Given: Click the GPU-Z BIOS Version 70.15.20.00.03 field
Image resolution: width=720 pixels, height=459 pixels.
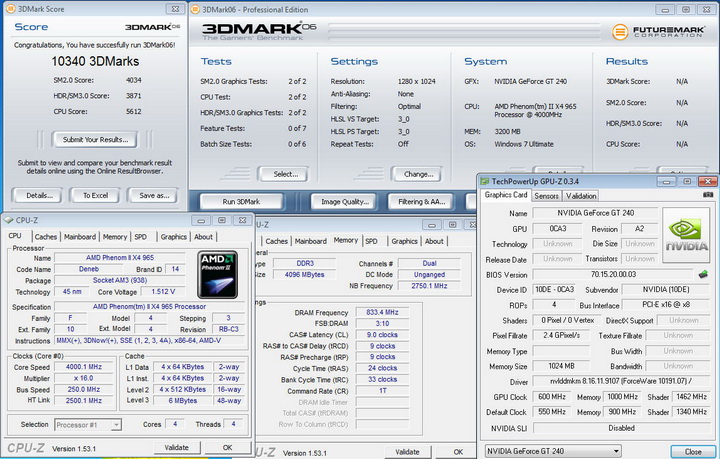Looking at the screenshot, I should coord(613,274).
